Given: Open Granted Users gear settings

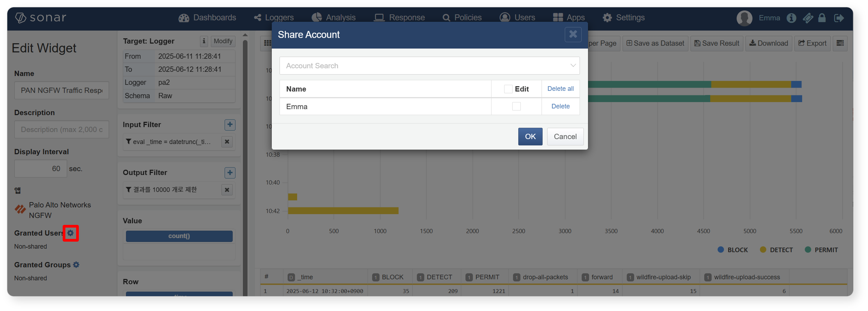Looking at the screenshot, I should coord(70,233).
